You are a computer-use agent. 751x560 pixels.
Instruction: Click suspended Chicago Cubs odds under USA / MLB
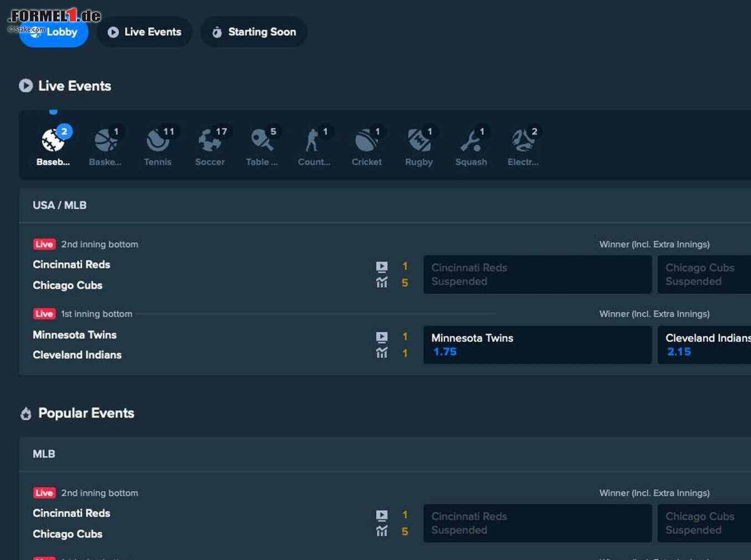pos(704,274)
